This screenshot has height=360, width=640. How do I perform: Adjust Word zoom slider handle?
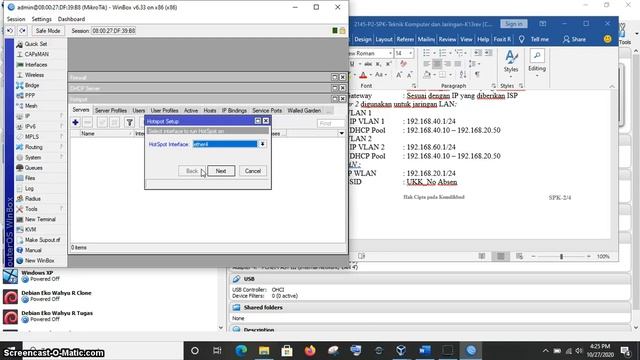click(x=561, y=256)
